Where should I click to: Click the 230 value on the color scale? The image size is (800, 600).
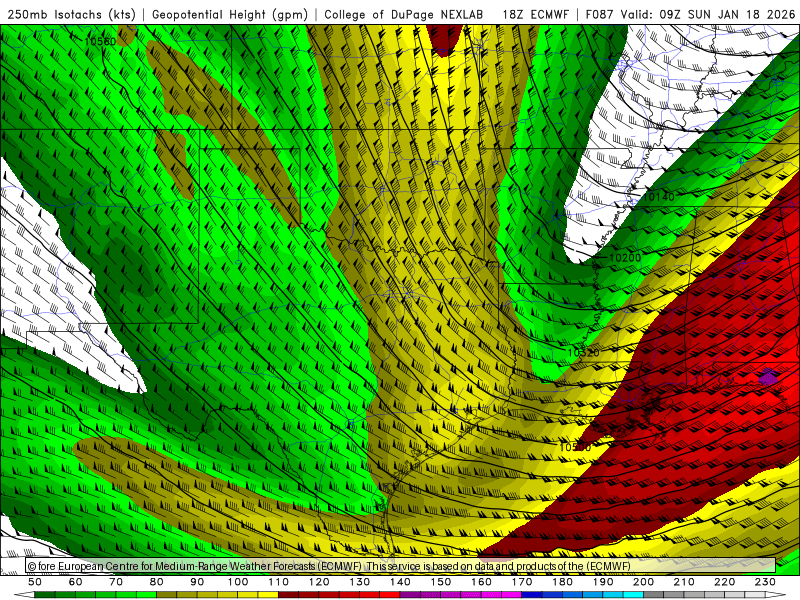[765, 582]
